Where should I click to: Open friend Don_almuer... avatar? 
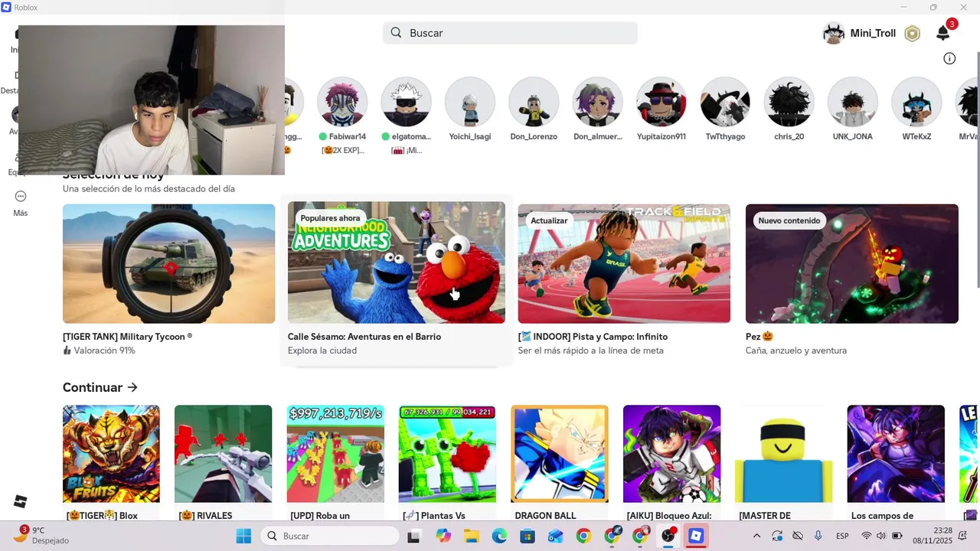597,102
